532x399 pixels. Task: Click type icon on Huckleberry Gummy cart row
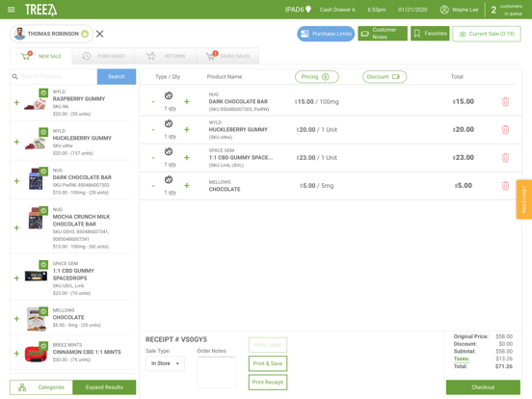169,123
